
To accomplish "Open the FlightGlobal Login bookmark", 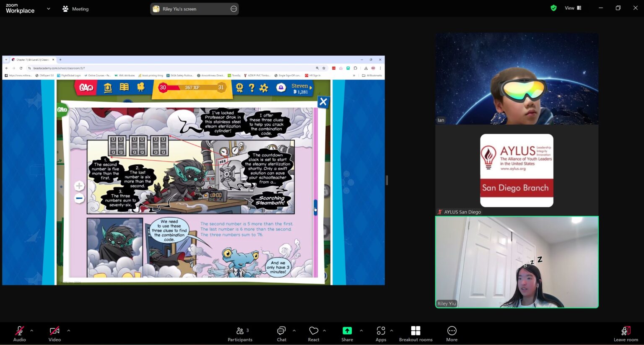I will tap(69, 75).
